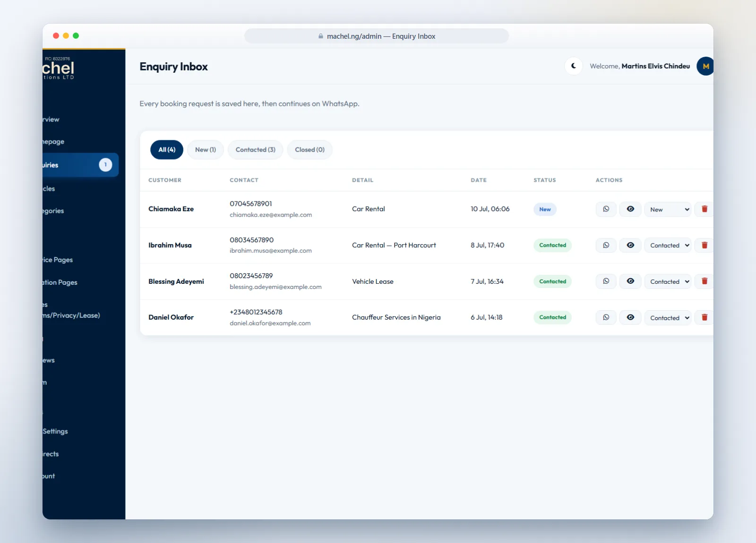The image size is (756, 543).
Task: Click date 6 Jul, 14:18
Action: click(486, 317)
